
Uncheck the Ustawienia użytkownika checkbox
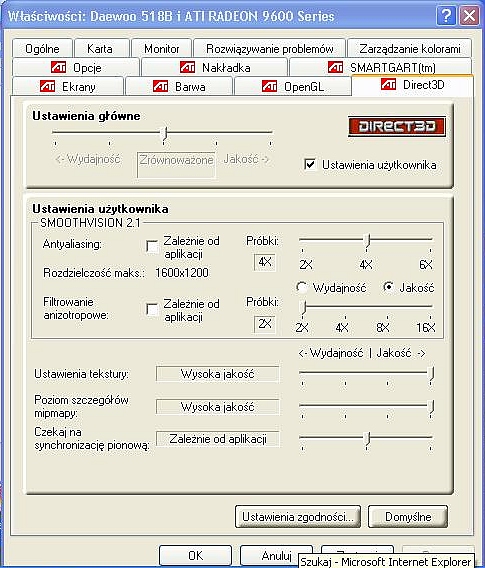(310, 165)
